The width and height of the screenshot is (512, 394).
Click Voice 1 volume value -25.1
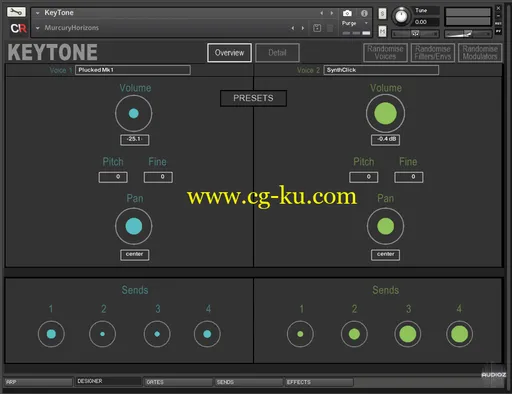tap(135, 140)
